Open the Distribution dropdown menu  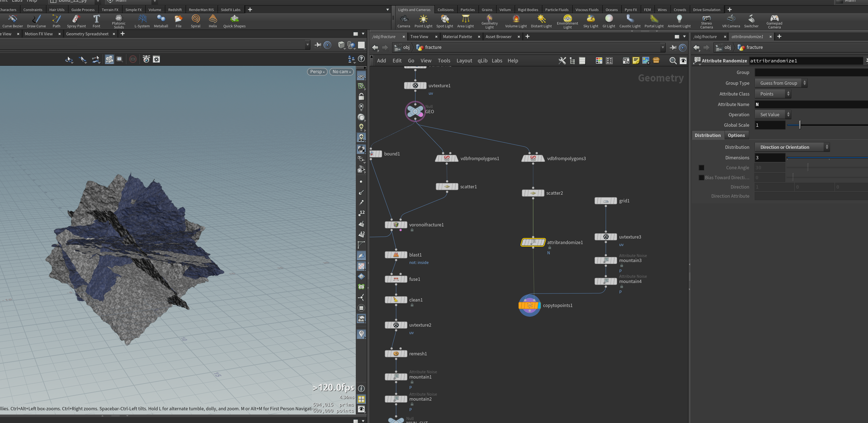pyautogui.click(x=792, y=147)
